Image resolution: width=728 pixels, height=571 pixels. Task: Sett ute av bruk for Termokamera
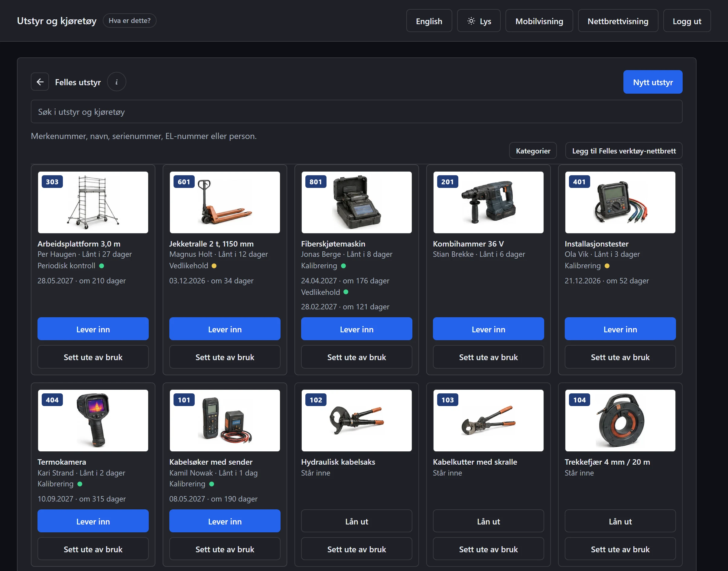[93, 549]
